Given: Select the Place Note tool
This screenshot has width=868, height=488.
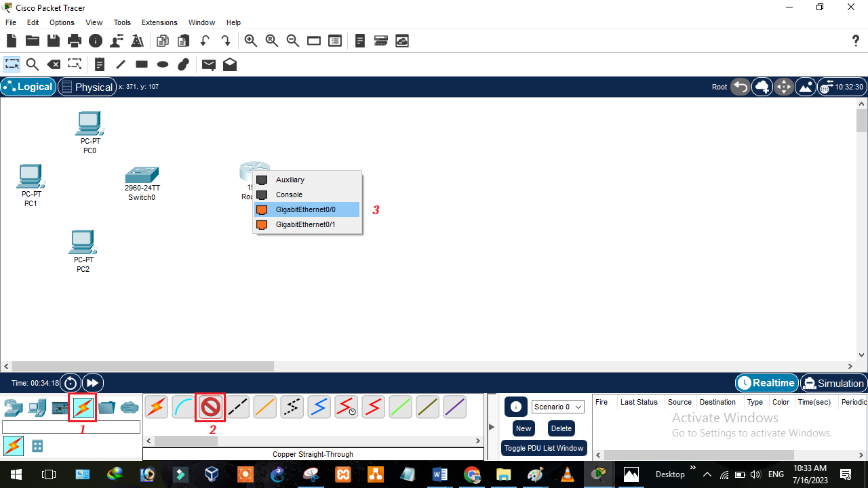Looking at the screenshot, I should pyautogui.click(x=99, y=64).
